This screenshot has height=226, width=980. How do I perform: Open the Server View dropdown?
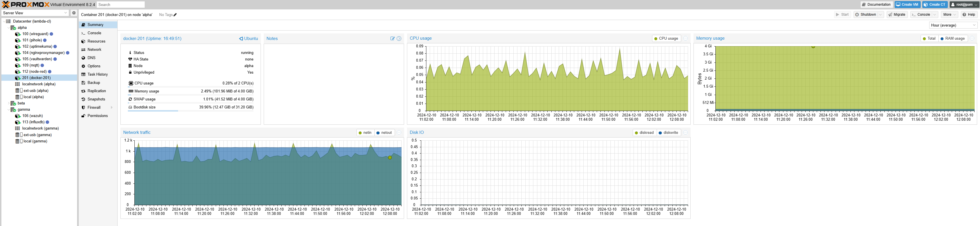35,13
